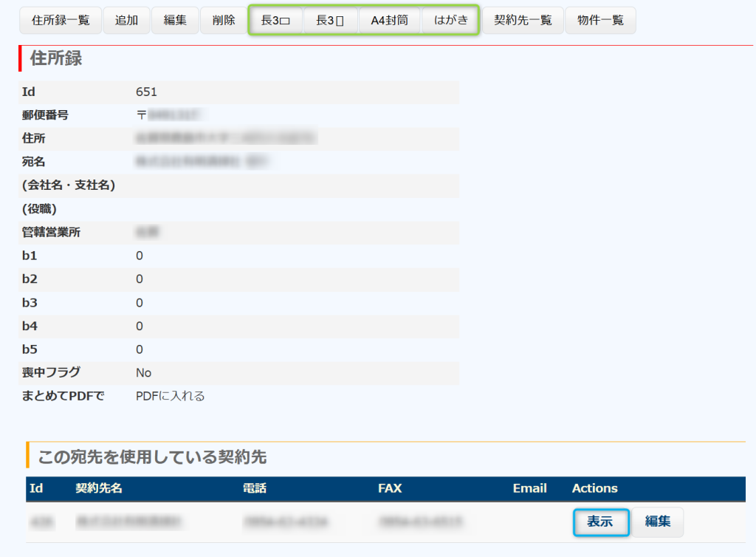Click the 追加 button to add entry
The width and height of the screenshot is (756, 557).
126,21
